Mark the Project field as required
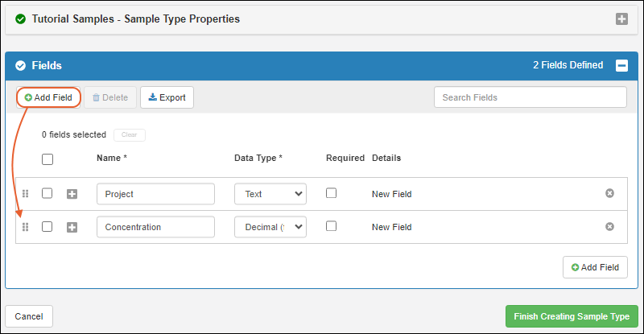The height and width of the screenshot is (334, 644). point(331,194)
